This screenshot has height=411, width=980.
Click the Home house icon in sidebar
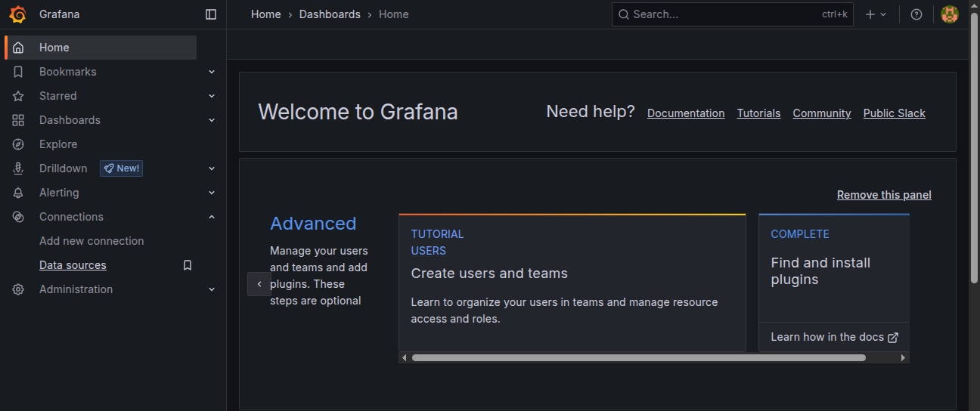pos(18,48)
